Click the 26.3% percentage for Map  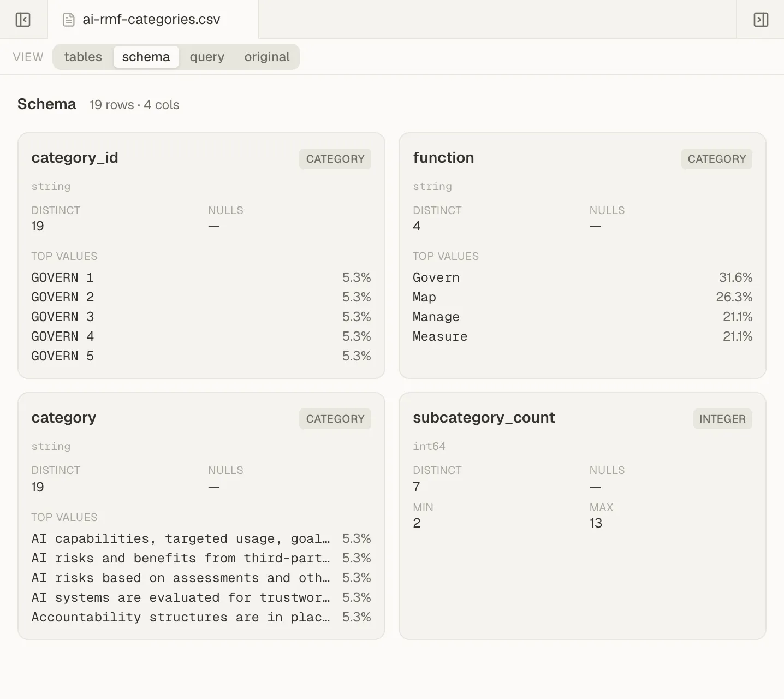[734, 297]
